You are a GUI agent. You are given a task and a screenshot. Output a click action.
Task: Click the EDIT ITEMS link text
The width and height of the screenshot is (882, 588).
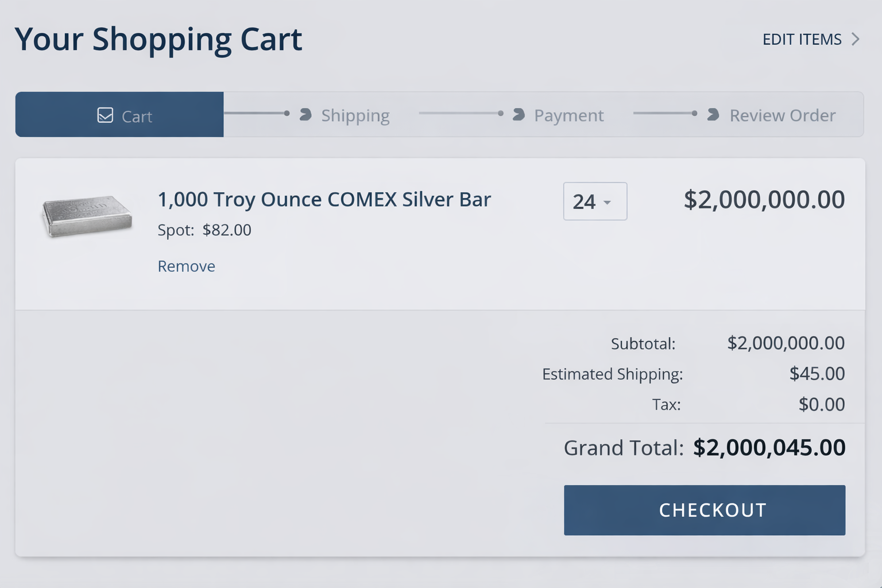802,40
